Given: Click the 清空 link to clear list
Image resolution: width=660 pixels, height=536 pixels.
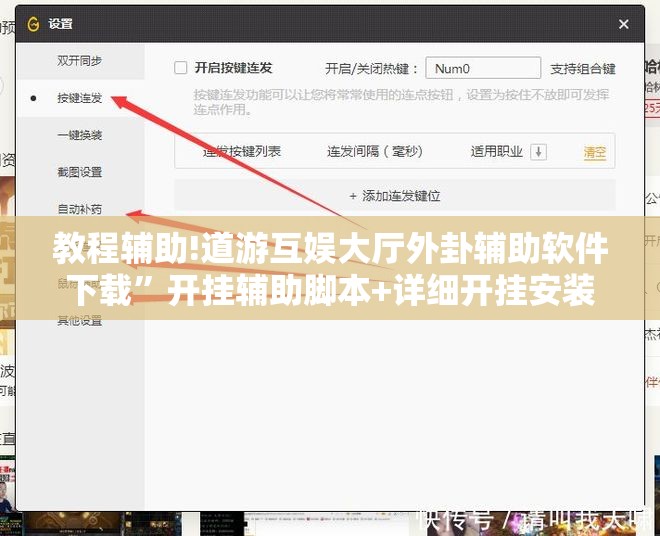Looking at the screenshot, I should 594,152.
